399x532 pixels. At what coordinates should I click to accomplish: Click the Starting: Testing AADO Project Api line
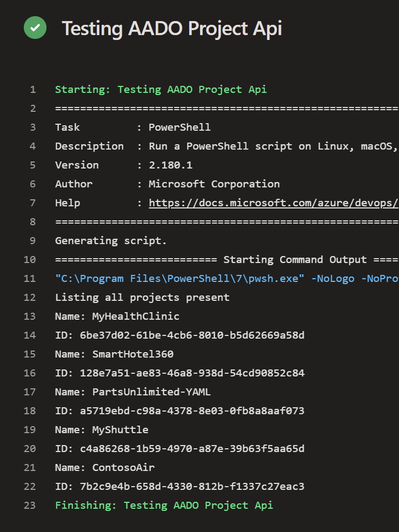tap(161, 90)
